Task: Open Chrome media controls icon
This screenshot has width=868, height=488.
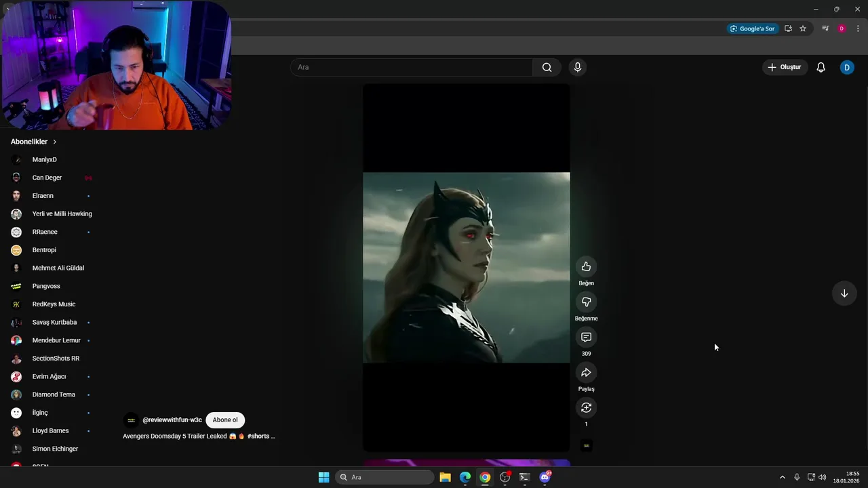Action: 825,28
